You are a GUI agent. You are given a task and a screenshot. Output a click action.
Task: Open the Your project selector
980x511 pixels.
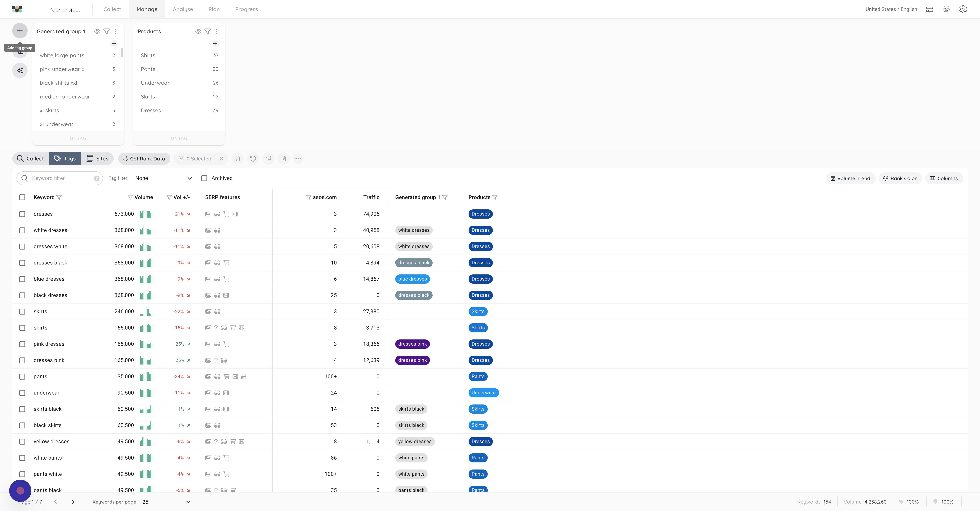(65, 10)
